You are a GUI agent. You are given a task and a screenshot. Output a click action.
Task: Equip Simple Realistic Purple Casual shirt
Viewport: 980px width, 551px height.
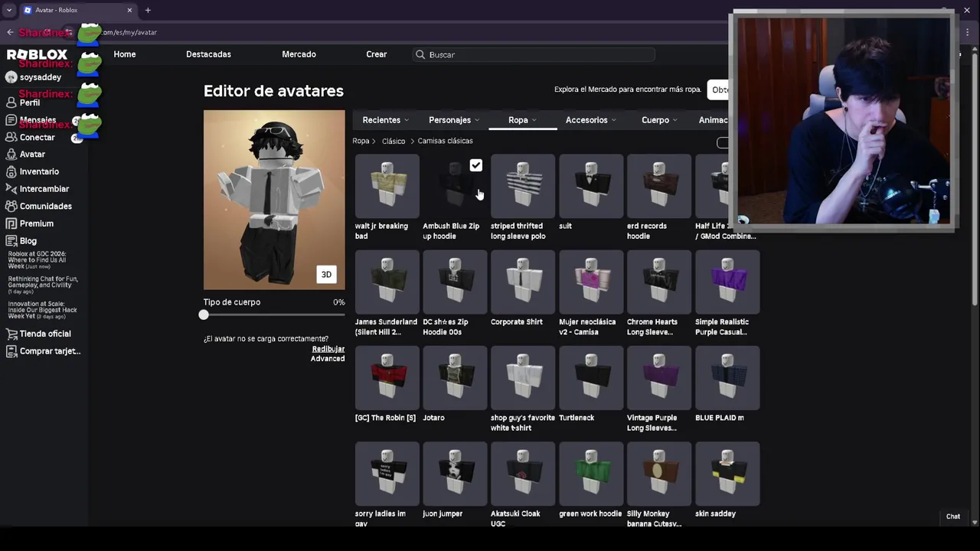click(727, 282)
